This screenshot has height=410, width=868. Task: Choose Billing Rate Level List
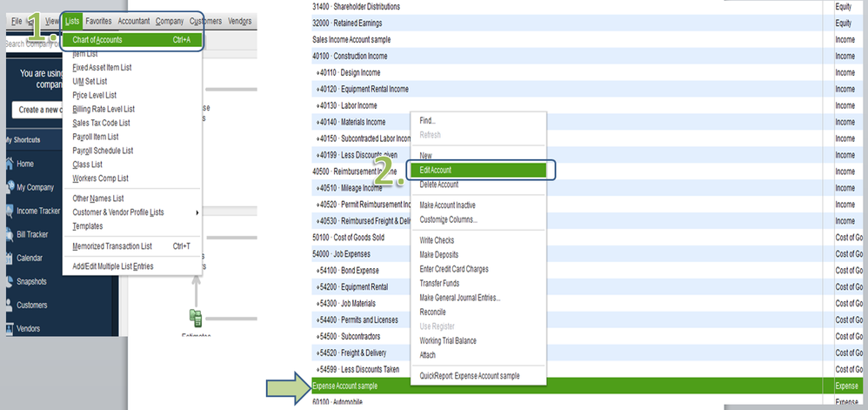coord(103,109)
